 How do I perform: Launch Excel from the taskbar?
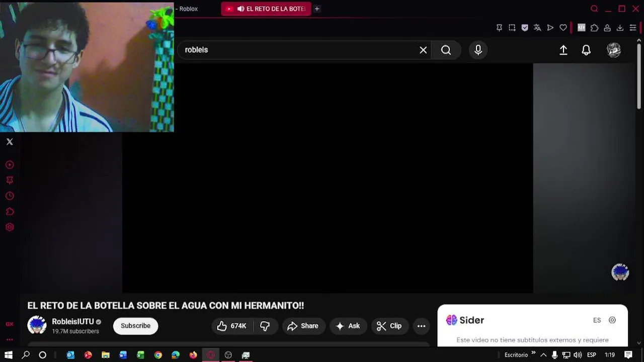point(140,355)
